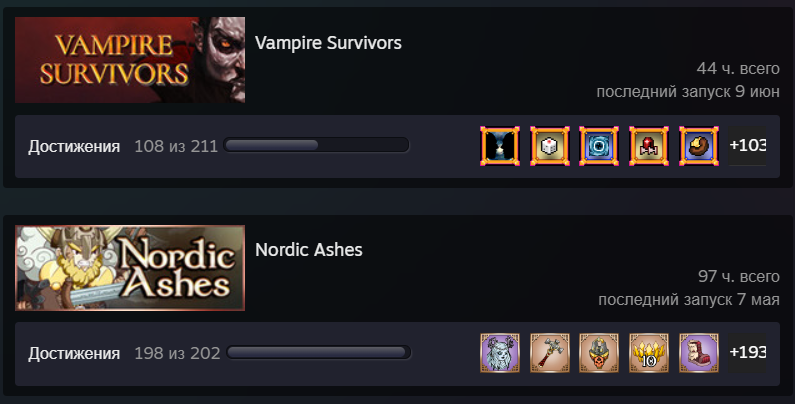Open the Nordic Ashes title link
This screenshot has height=404, width=795.
pos(309,250)
